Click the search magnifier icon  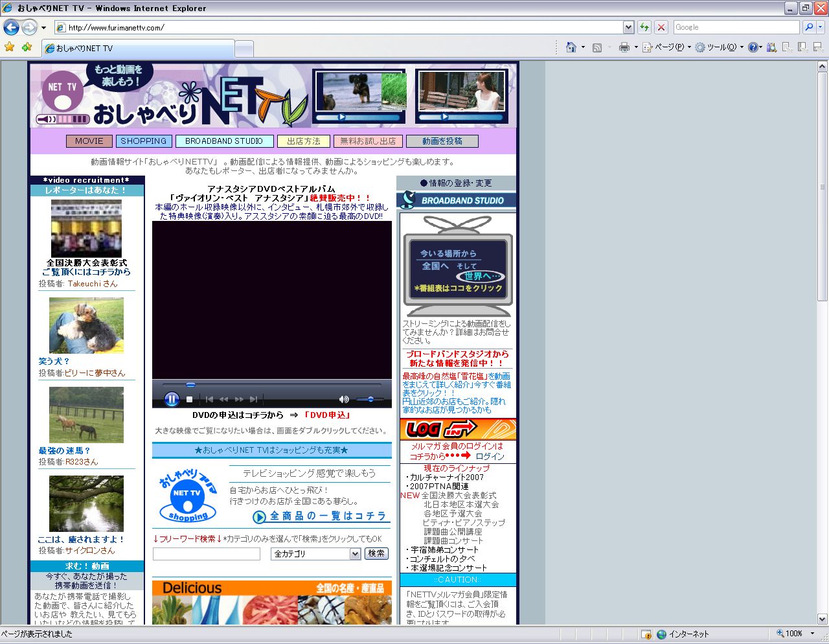pyautogui.click(x=808, y=27)
